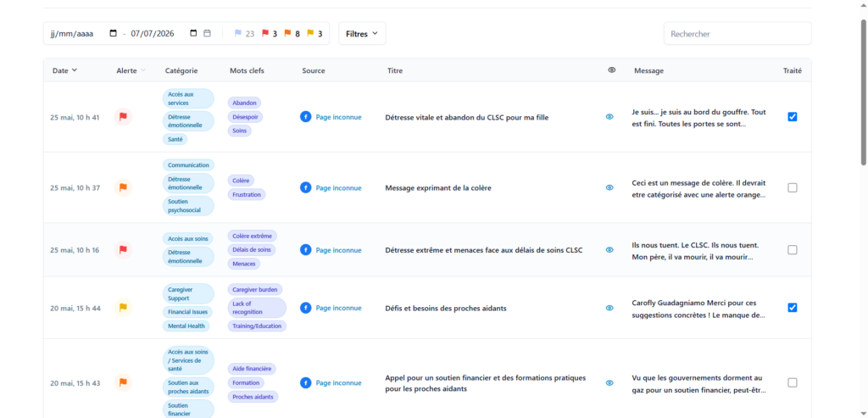Click the date range calendar icon beside the end date

click(207, 33)
